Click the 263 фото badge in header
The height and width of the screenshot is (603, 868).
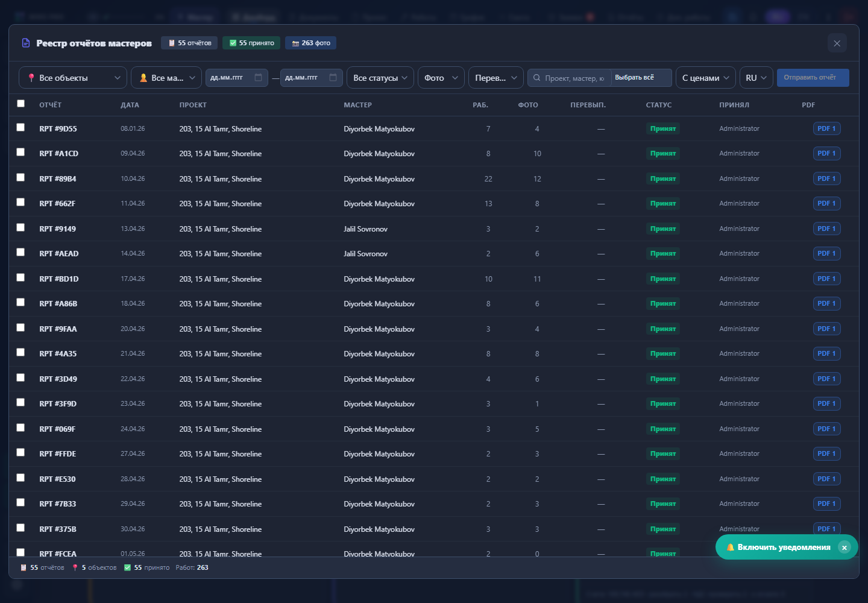click(311, 43)
